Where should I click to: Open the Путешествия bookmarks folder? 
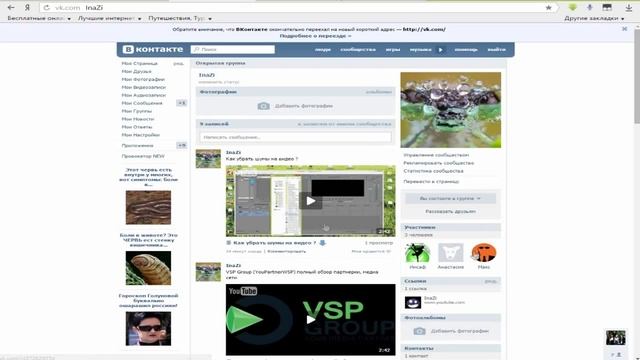point(180,18)
